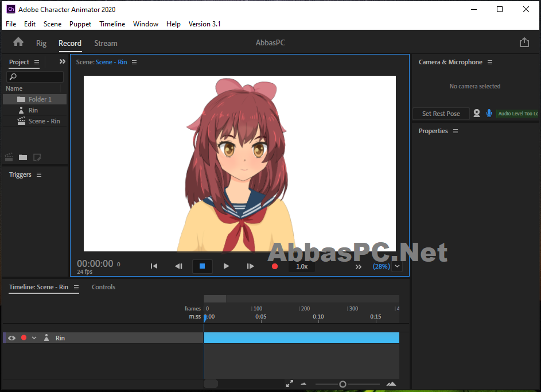Image resolution: width=541 pixels, height=392 pixels.
Task: Click the Rin puppet icon in timeline
Action: point(46,337)
